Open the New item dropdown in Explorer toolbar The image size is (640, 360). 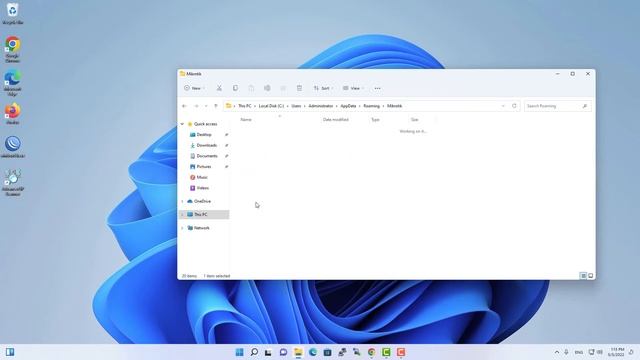pyautogui.click(x=194, y=88)
